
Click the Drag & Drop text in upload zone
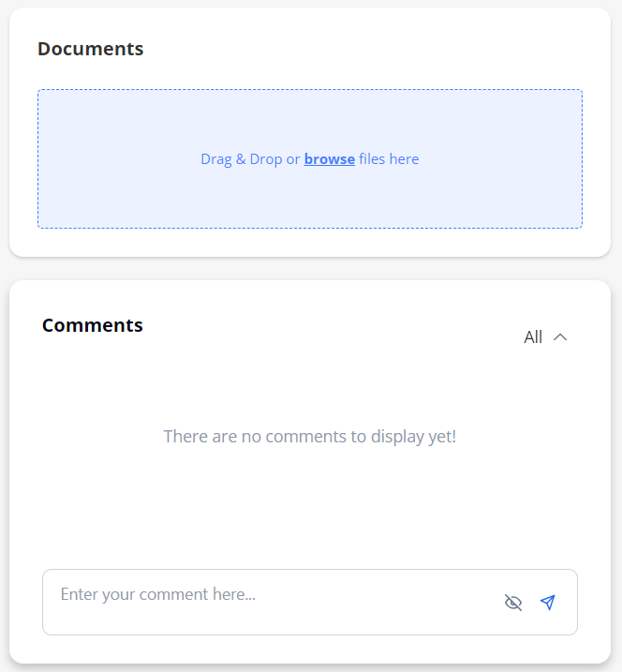click(x=242, y=159)
